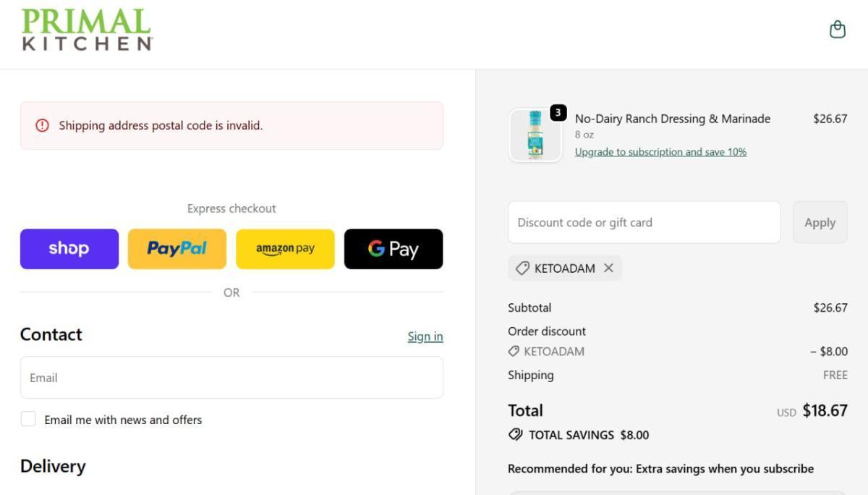868x495 pixels.
Task: Click the applied KETOADAM code chip
Action: pyautogui.click(x=557, y=268)
